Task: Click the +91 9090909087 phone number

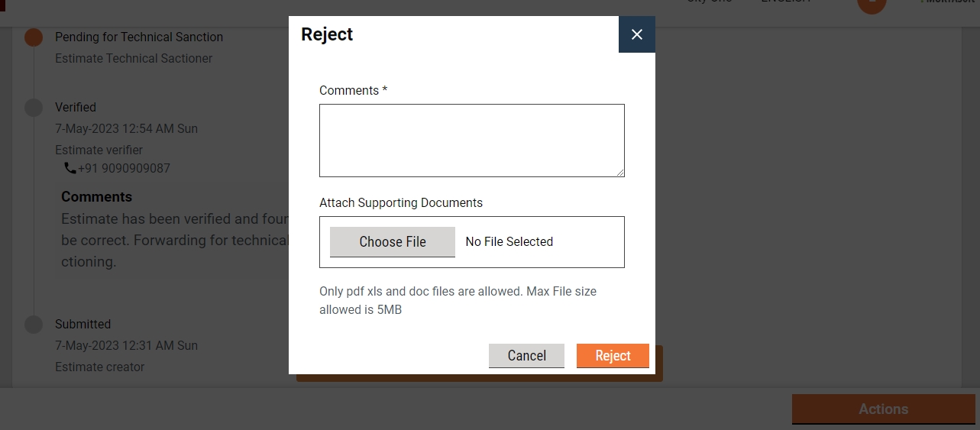Action: click(124, 168)
